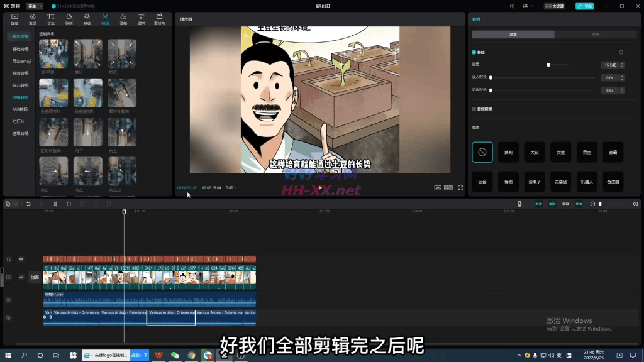Hide the subtitle track with eye icon

click(21, 260)
